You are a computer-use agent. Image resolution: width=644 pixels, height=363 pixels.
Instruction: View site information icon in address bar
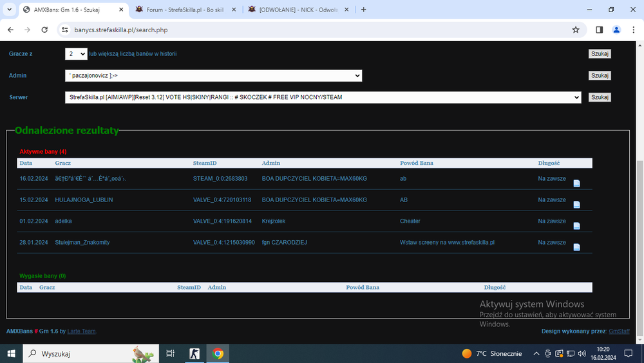(x=65, y=30)
